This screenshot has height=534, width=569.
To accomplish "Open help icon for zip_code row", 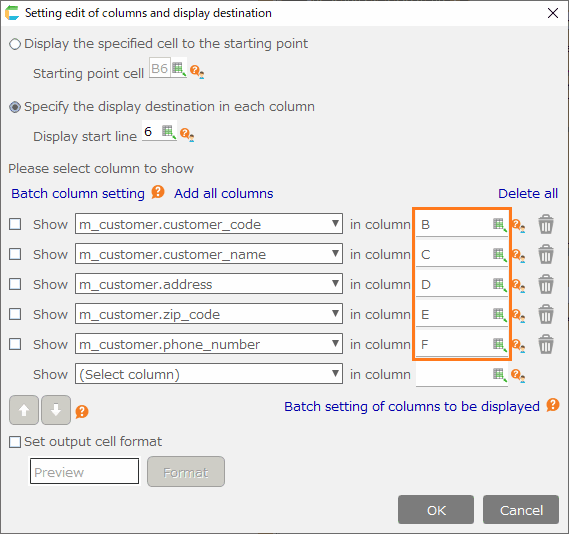I will pos(518,316).
